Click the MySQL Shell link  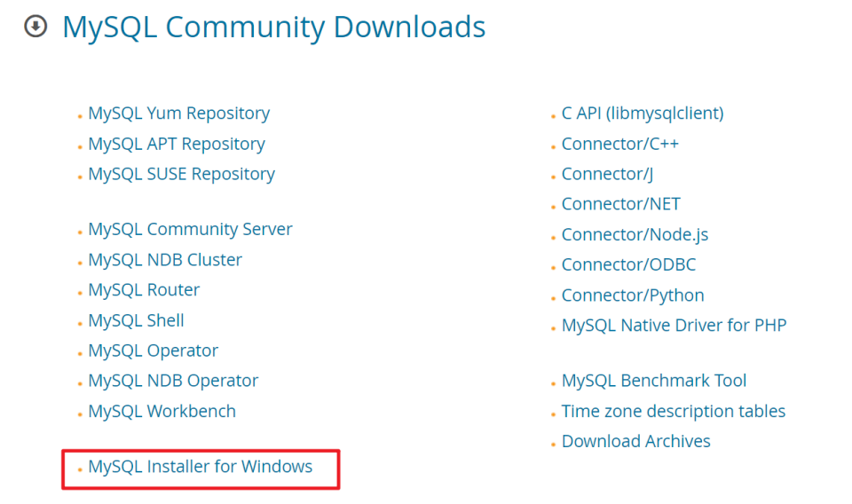[x=137, y=320]
